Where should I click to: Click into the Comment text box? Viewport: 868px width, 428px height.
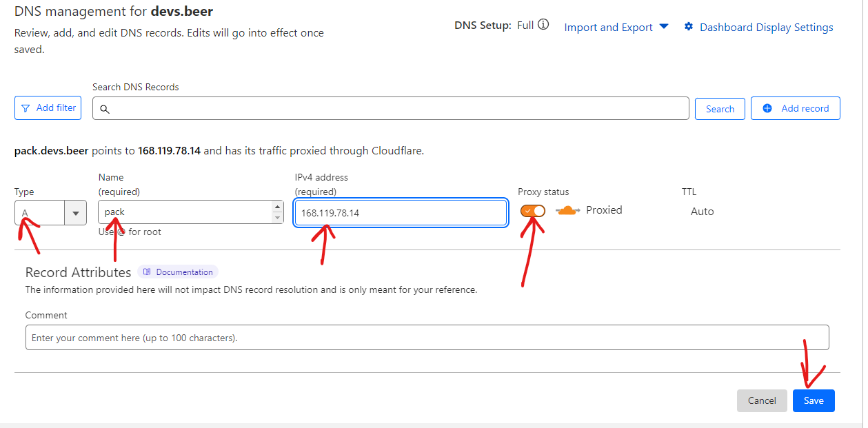427,338
